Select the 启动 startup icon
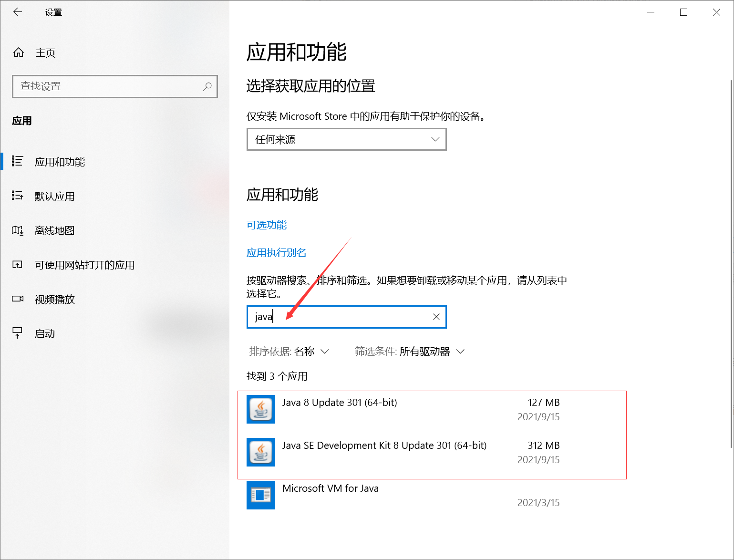This screenshot has width=734, height=560. (17, 333)
